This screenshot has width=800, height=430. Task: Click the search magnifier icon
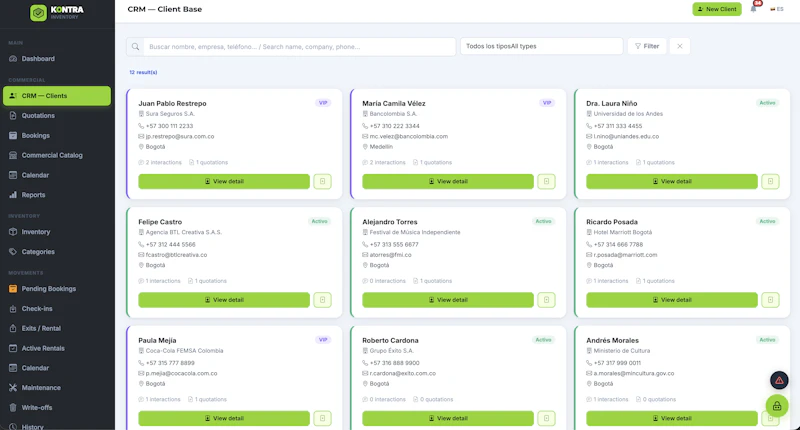[x=135, y=46]
